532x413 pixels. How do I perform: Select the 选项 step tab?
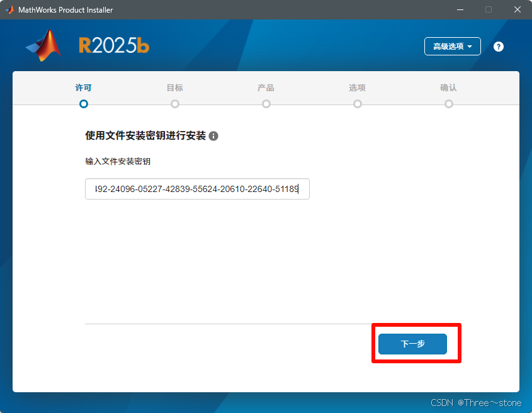(x=357, y=88)
